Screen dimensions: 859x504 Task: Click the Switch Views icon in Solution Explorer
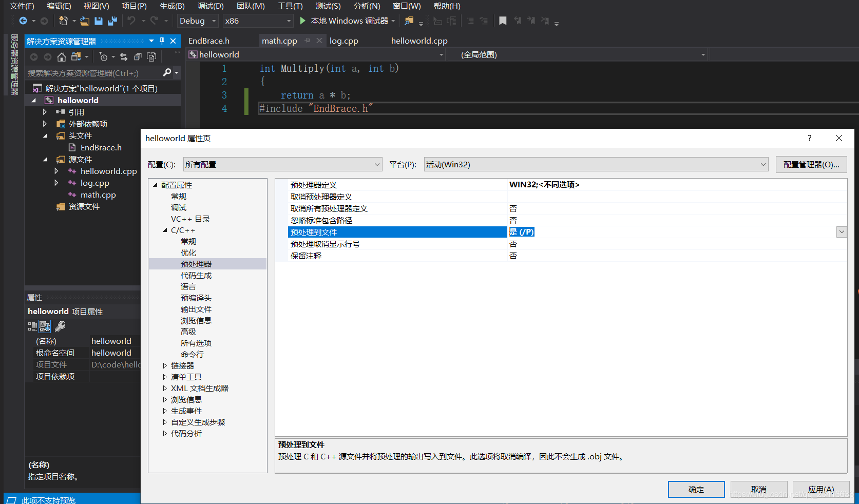tap(76, 57)
